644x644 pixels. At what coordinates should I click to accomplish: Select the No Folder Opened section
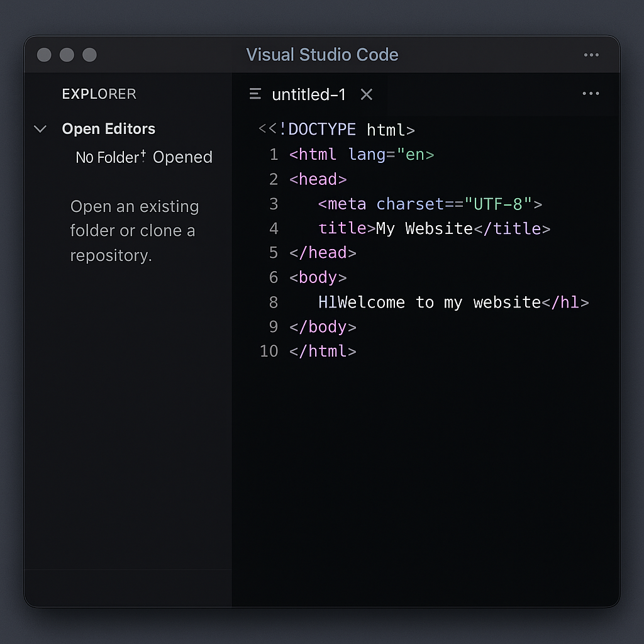[x=143, y=157]
